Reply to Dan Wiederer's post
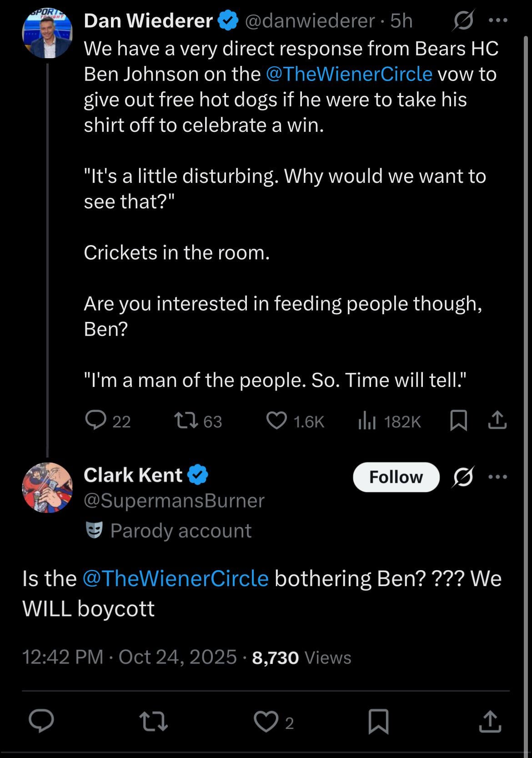Viewport: 532px width, 758px height. click(96, 421)
